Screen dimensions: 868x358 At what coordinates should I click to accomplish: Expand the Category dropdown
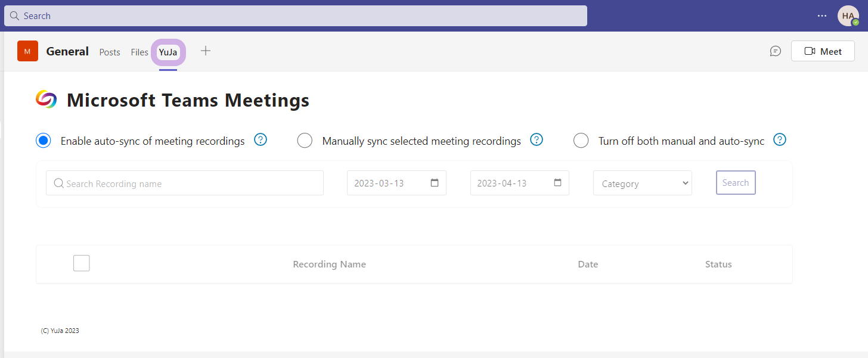pos(642,183)
